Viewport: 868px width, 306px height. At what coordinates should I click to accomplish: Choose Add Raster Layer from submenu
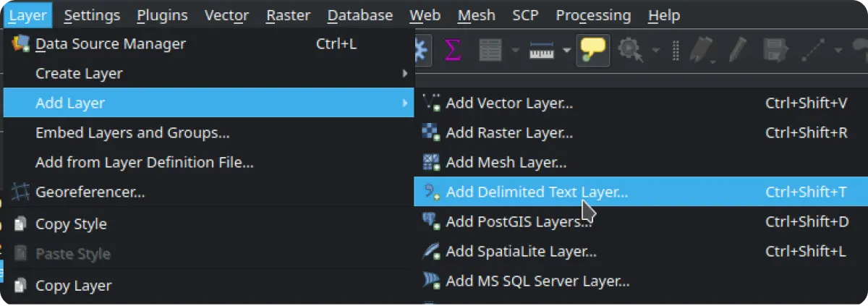click(x=641, y=133)
